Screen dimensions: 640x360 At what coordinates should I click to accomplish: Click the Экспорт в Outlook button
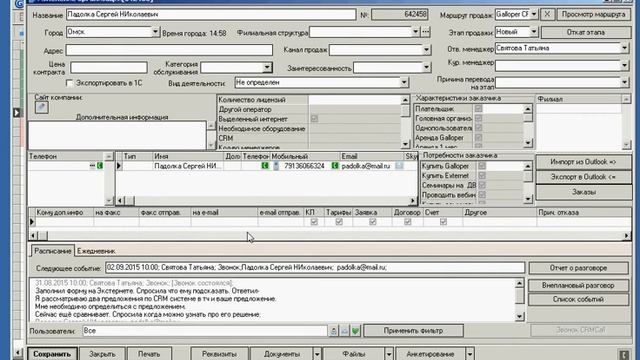pos(583,177)
